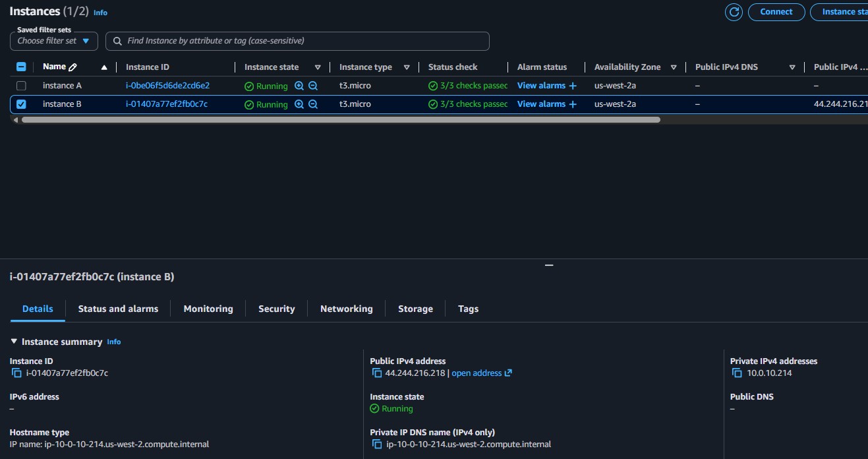
Task: Click the instance search input field
Action: (297, 41)
